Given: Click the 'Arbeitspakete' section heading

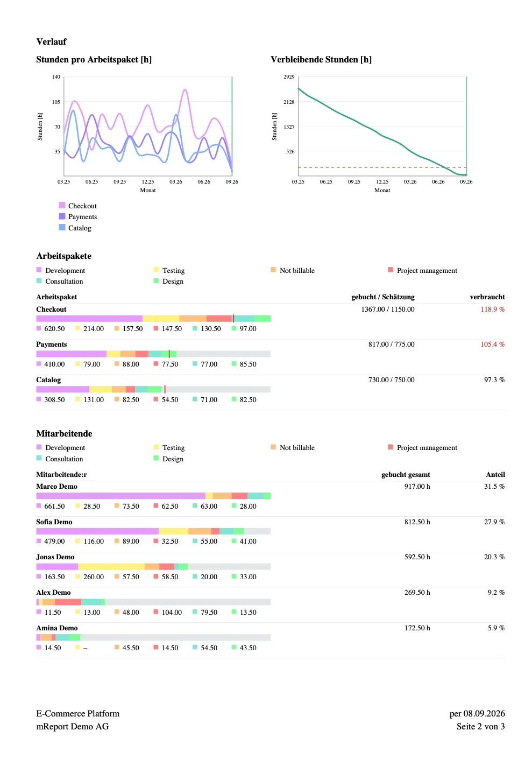Looking at the screenshot, I should [x=63, y=256].
